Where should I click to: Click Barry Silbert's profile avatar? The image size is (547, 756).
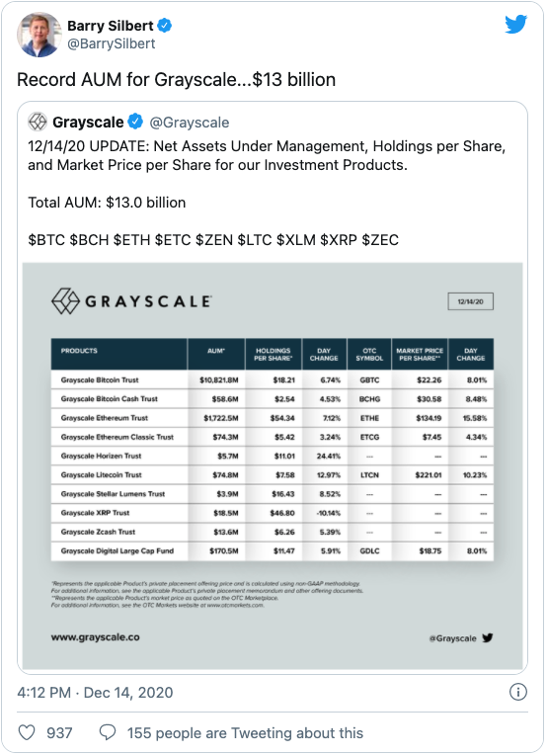(x=39, y=35)
